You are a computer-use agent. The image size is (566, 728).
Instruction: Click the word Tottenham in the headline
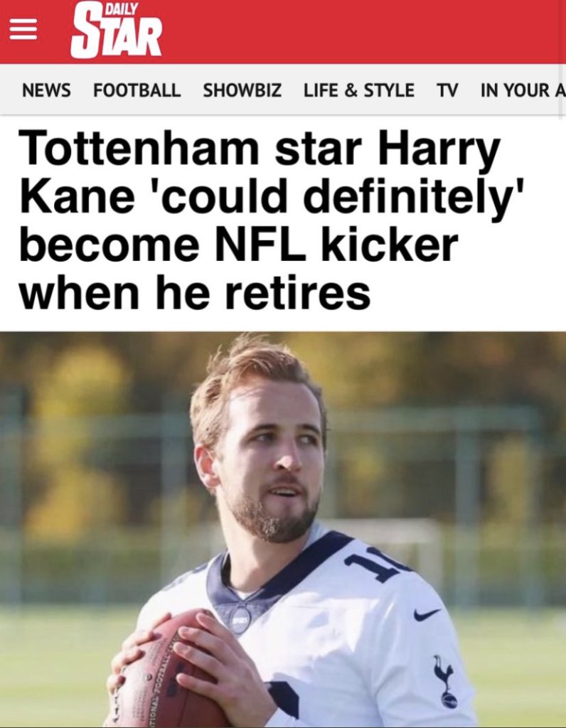coord(139,149)
